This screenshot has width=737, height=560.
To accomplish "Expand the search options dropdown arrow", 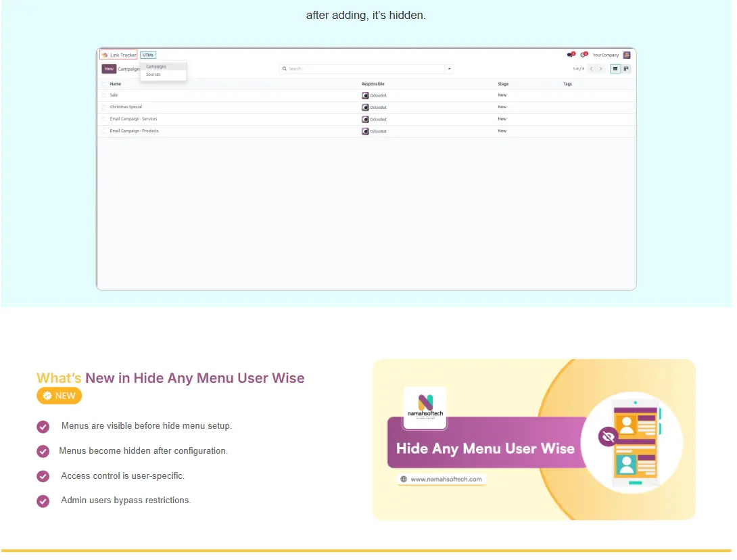I will coord(450,68).
